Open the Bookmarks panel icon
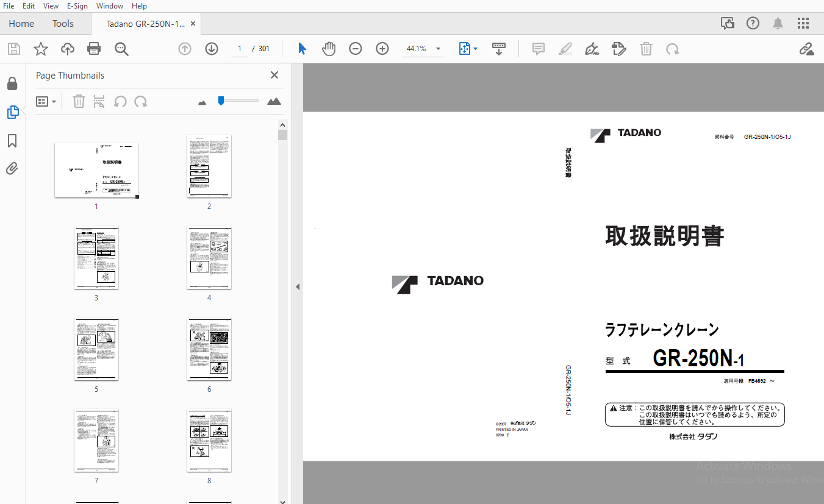Screen dimensions: 824x504 pos(12,141)
